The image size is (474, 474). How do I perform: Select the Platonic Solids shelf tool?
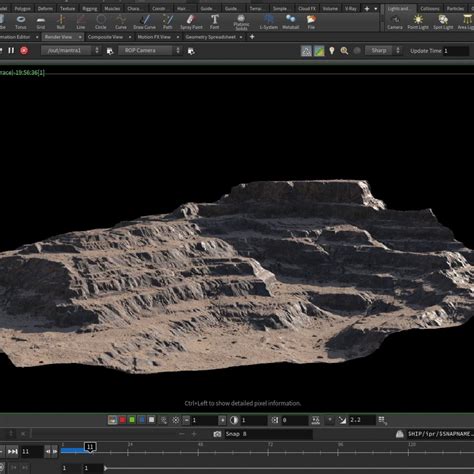click(241, 22)
